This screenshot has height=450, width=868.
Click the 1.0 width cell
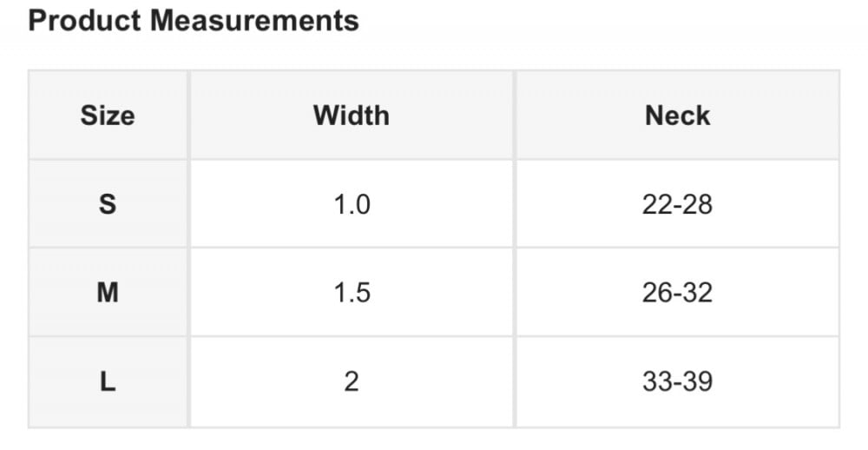click(x=352, y=204)
